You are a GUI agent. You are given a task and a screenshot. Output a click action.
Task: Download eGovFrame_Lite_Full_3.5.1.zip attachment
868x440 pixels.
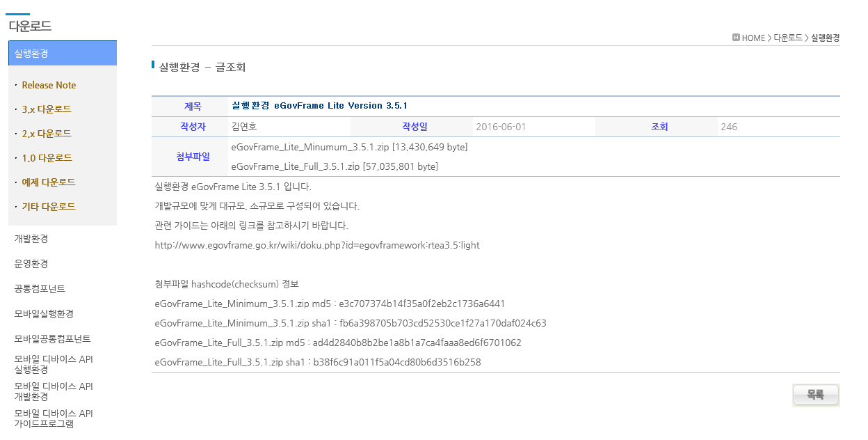(295, 166)
